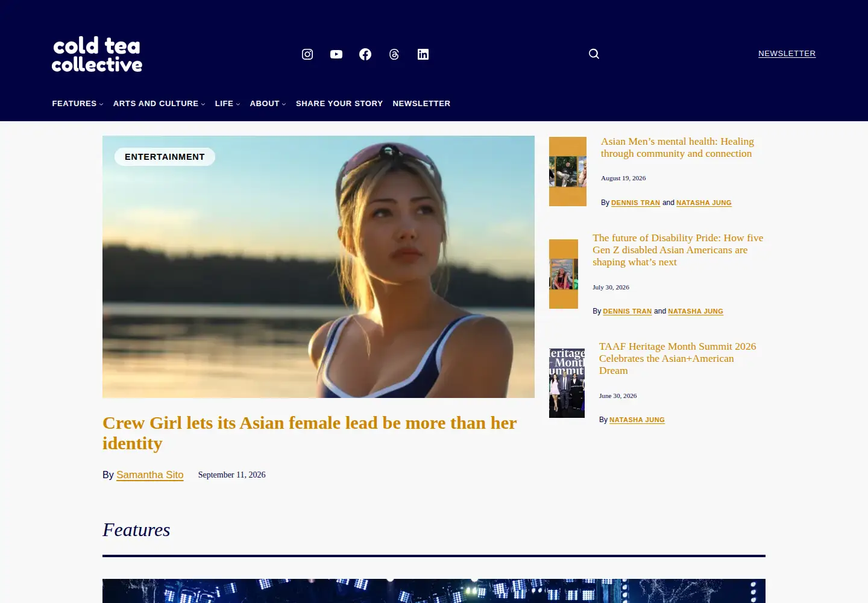Click the search magnifier icon
868x603 pixels.
(594, 54)
